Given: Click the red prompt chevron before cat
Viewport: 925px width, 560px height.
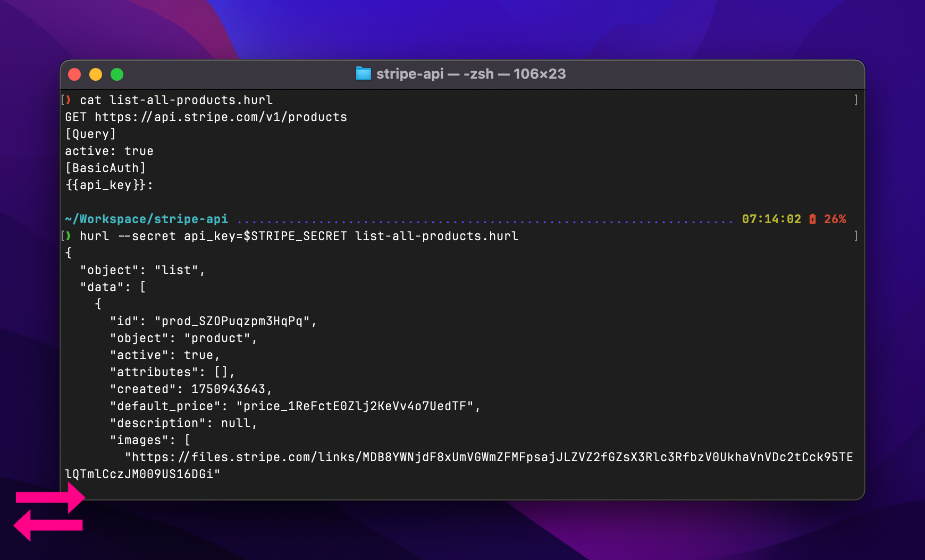Looking at the screenshot, I should pyautogui.click(x=69, y=100).
